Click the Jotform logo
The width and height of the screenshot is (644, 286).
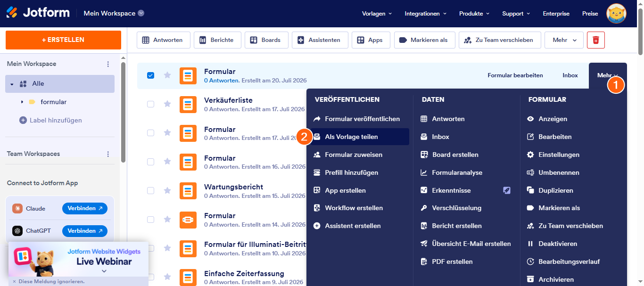coord(38,13)
